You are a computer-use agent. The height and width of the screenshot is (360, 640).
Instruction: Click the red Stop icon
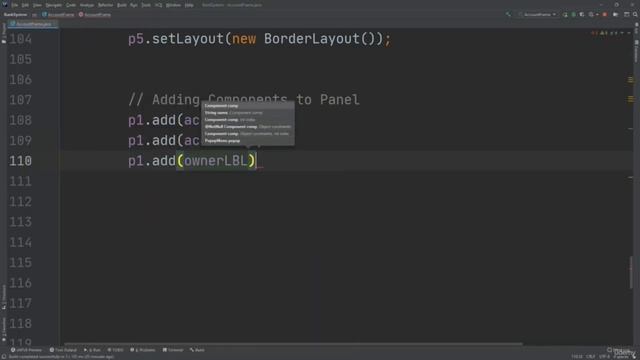tap(605, 14)
